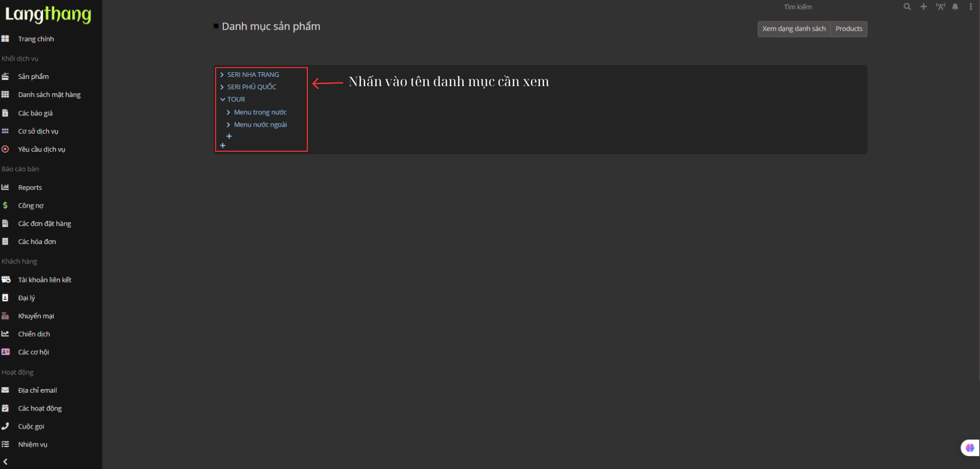Image resolution: width=980 pixels, height=469 pixels.
Task: Click the dollar icon next to Công nợ
Action: click(x=5, y=205)
